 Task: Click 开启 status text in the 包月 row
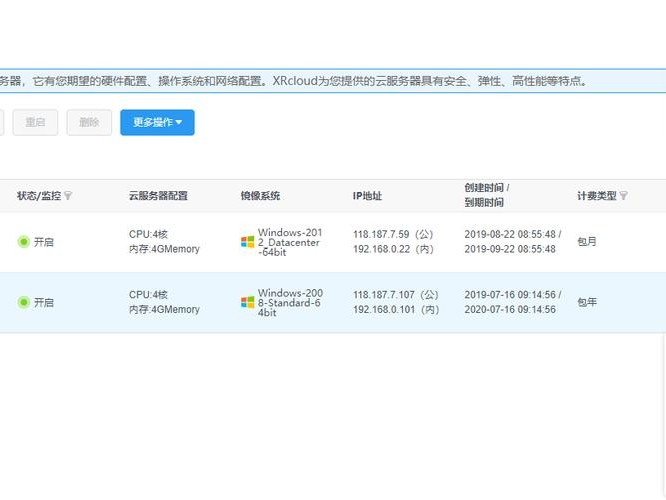(44, 242)
